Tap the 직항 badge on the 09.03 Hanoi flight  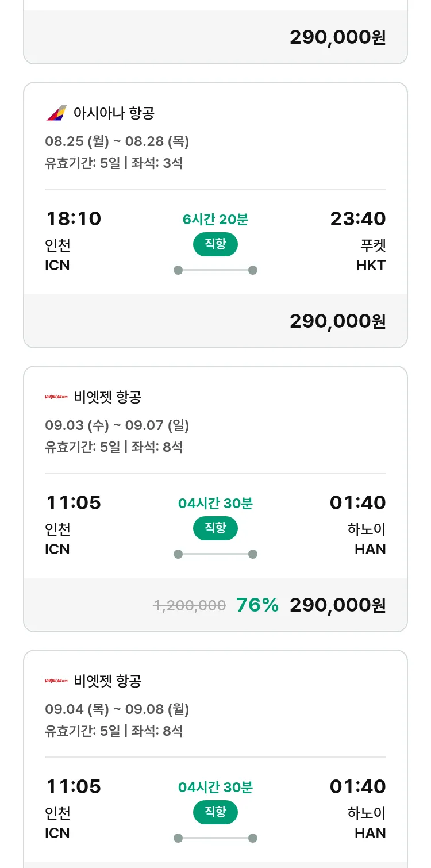215,528
